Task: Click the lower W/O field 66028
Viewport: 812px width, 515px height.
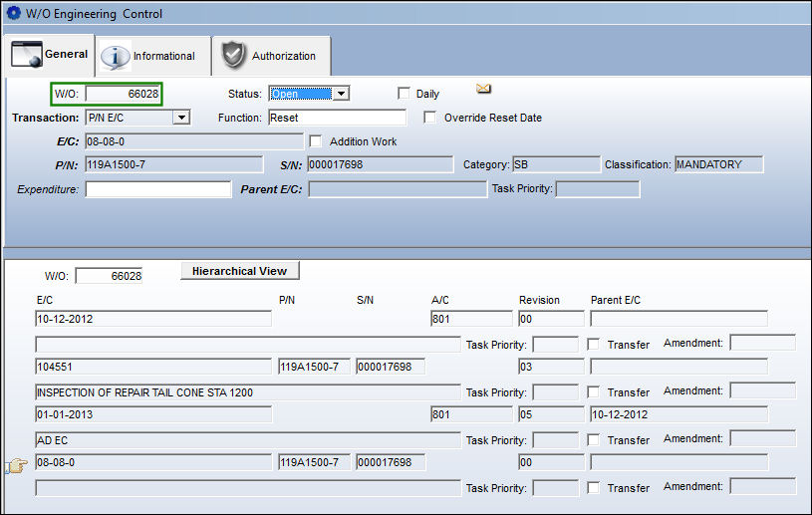Action: pos(109,276)
